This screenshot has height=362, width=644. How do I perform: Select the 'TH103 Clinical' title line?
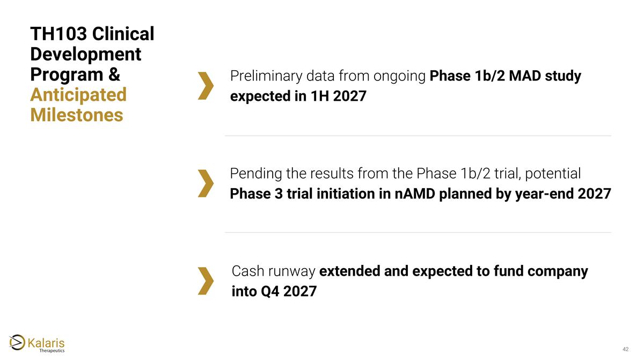pos(92,34)
